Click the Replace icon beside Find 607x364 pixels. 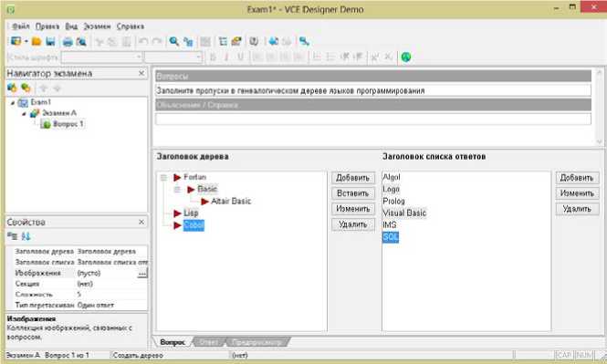[188, 41]
